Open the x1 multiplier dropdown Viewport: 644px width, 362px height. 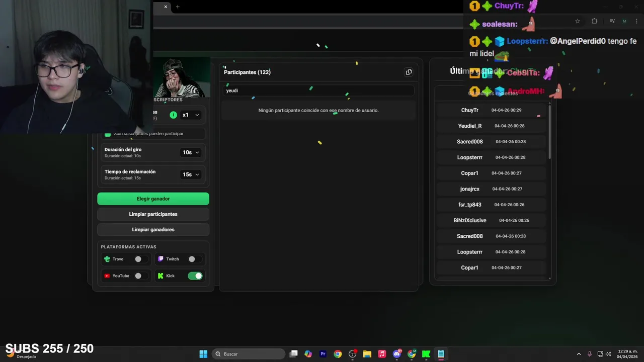pyautogui.click(x=191, y=115)
